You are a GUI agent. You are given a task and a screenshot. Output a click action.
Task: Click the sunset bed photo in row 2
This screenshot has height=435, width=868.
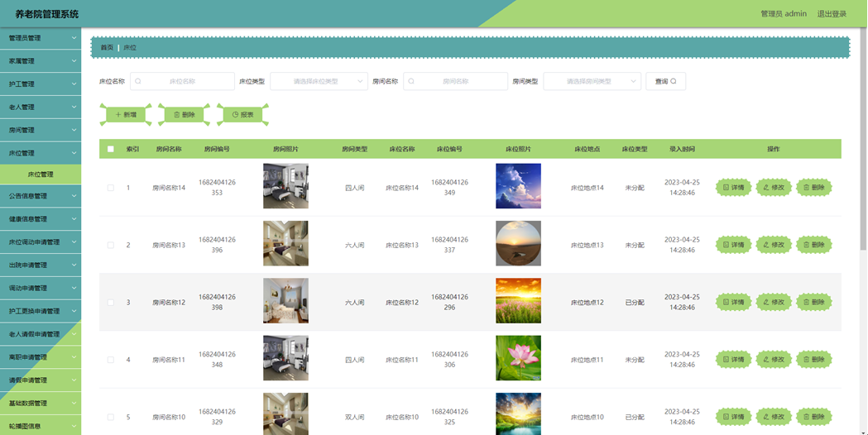518,244
